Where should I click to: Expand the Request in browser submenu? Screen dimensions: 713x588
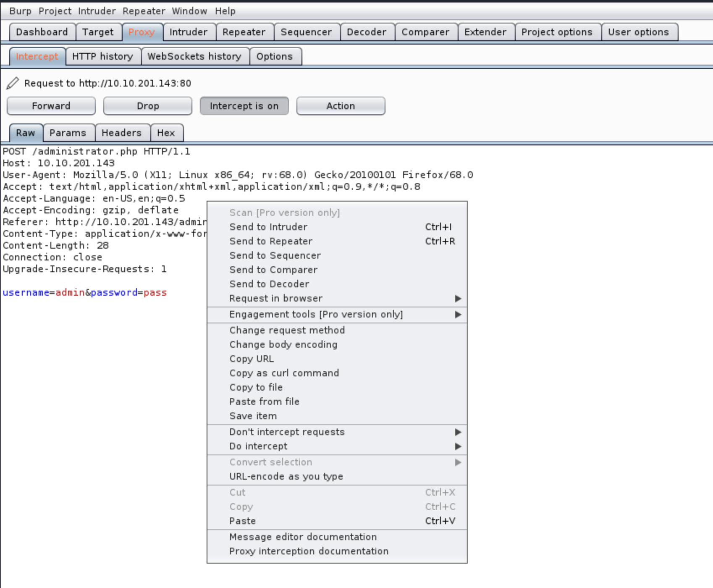point(458,298)
